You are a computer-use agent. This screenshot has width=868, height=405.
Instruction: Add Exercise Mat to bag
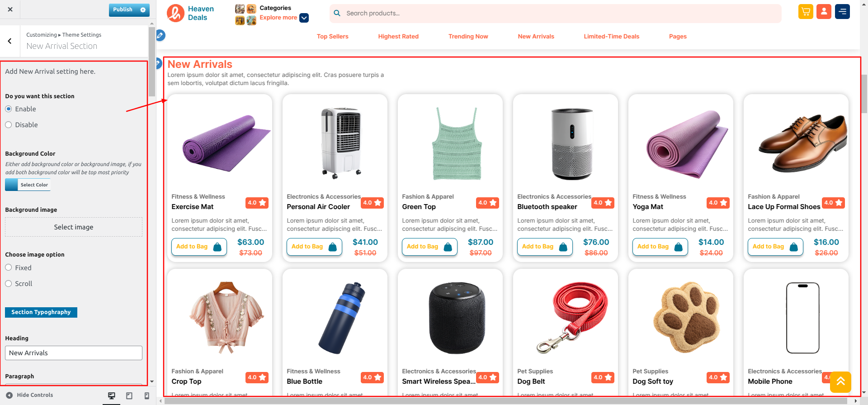tap(199, 247)
